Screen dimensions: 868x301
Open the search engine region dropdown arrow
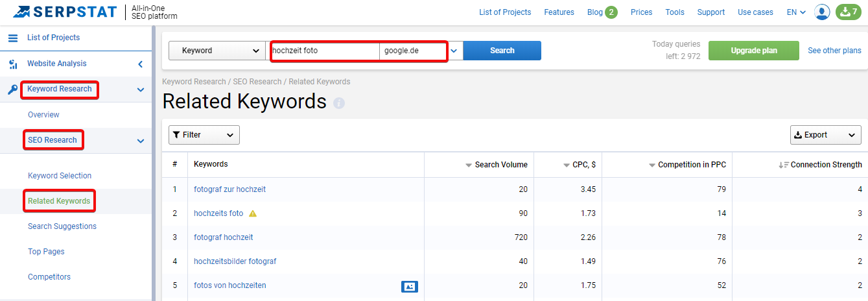point(454,51)
